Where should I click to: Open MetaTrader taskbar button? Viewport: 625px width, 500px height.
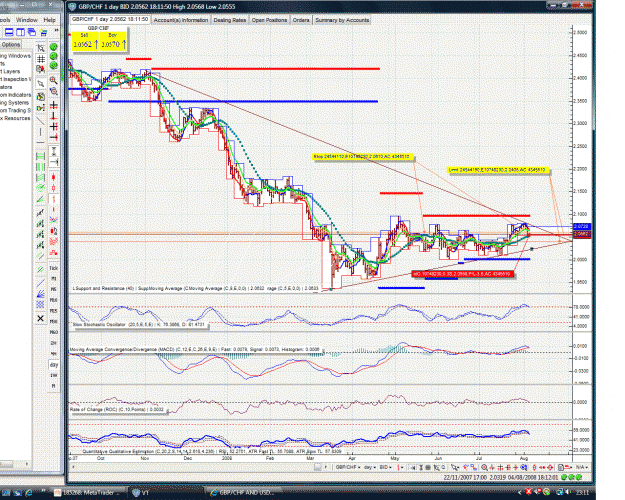[x=90, y=492]
